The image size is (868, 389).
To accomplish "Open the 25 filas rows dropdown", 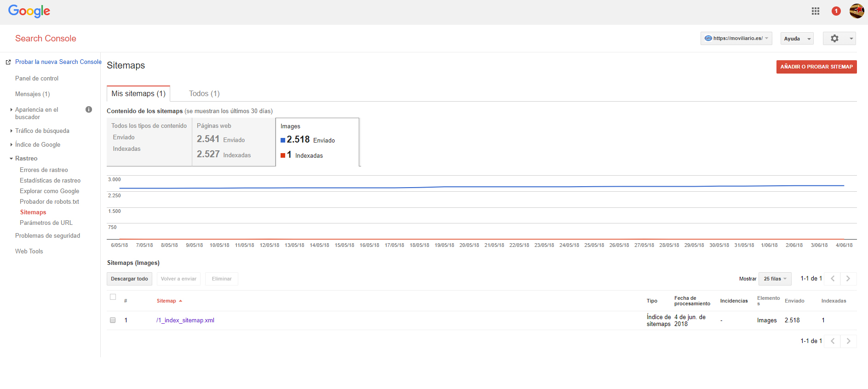I will [775, 279].
